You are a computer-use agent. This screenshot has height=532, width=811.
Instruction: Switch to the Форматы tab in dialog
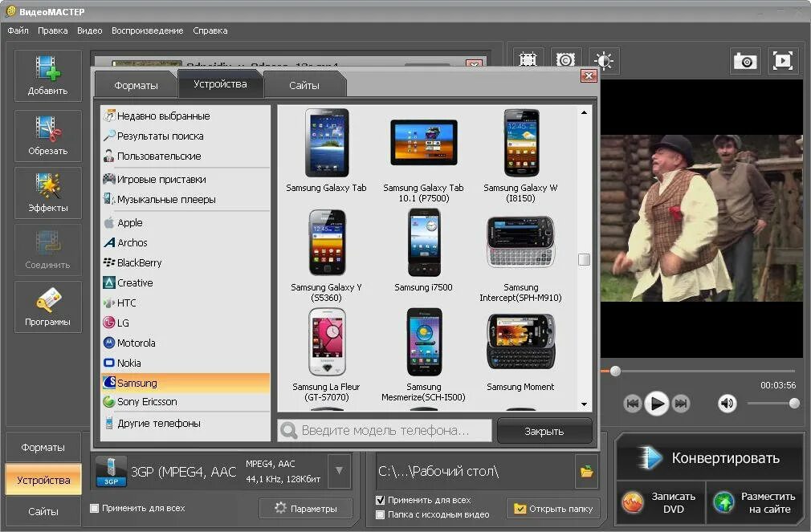pos(136,85)
